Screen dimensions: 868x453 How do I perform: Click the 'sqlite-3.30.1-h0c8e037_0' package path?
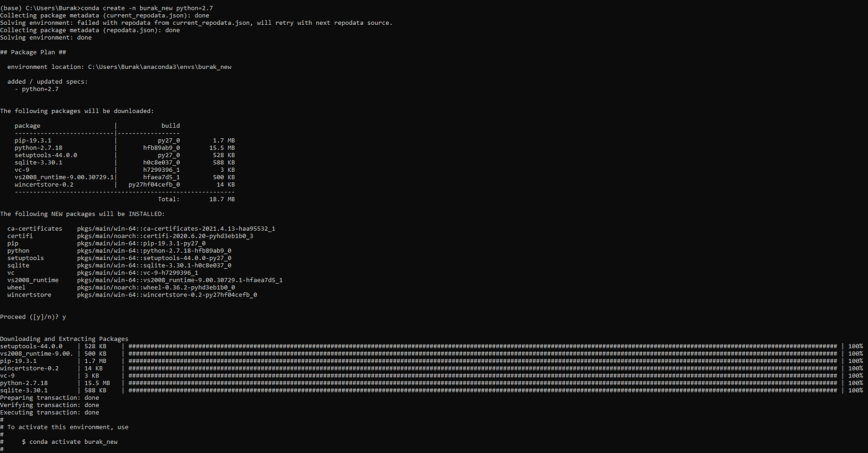pyautogui.click(x=154, y=266)
